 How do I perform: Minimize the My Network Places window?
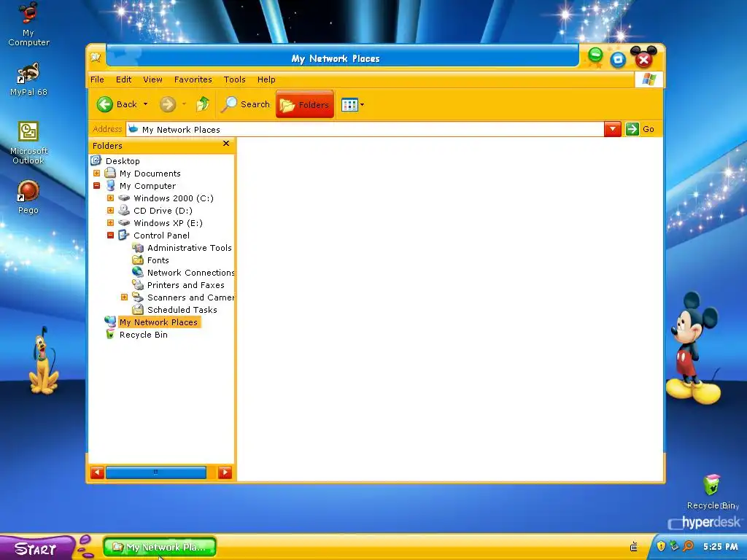click(595, 55)
